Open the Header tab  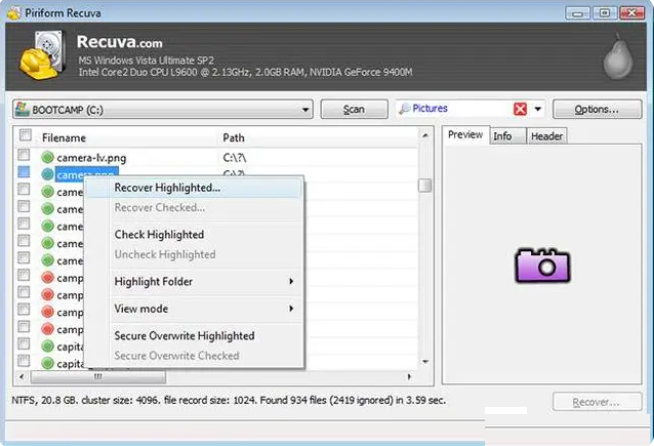(547, 136)
